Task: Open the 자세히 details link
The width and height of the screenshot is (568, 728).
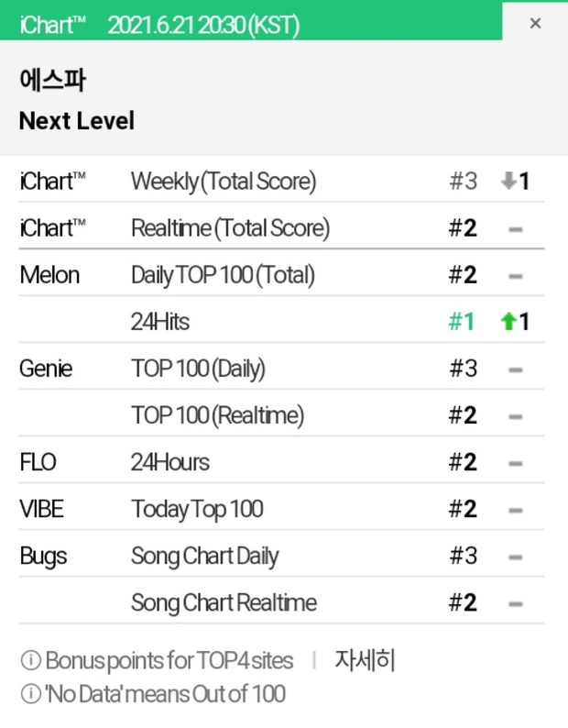Action: 365,660
